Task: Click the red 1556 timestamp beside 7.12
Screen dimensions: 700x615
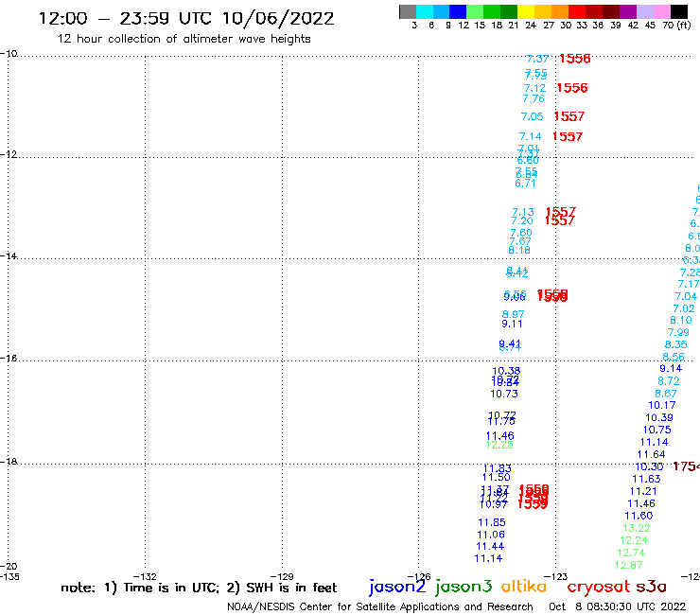Action: (x=572, y=88)
